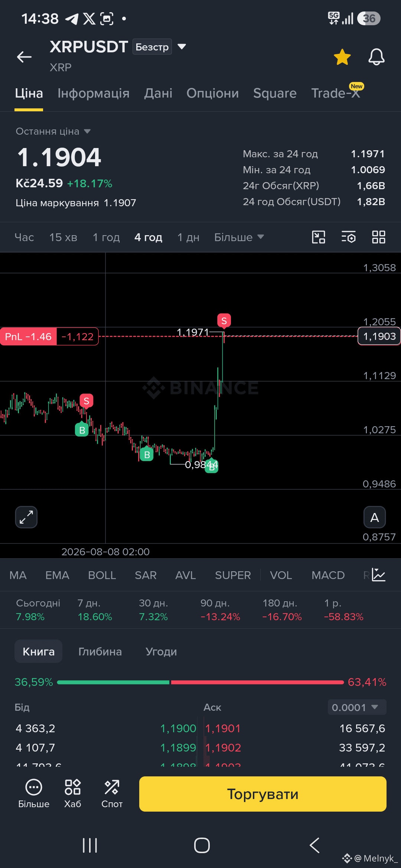401x868 pixels.
Task: Open Більше menu icon at bottom
Action: [34, 794]
